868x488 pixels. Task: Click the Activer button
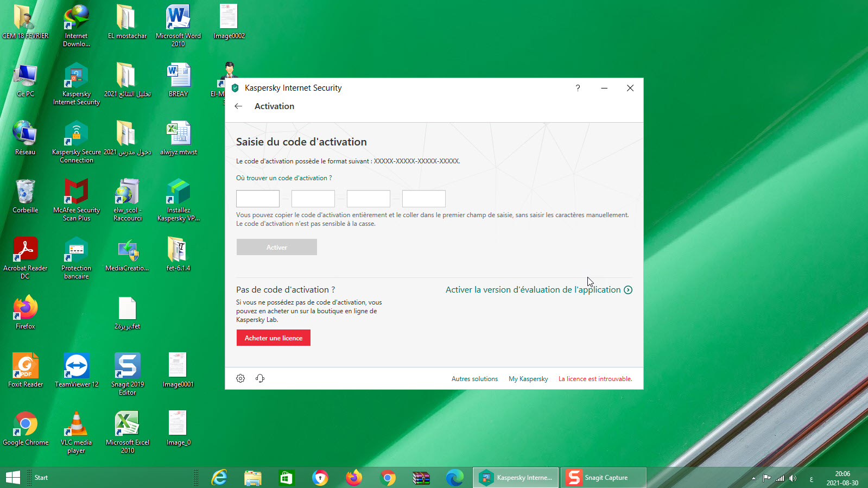coord(277,247)
